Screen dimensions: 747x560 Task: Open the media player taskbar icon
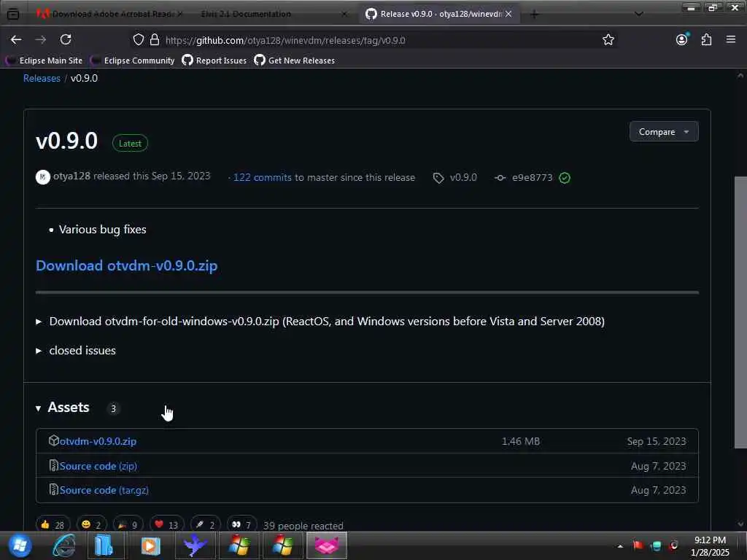[150, 545]
